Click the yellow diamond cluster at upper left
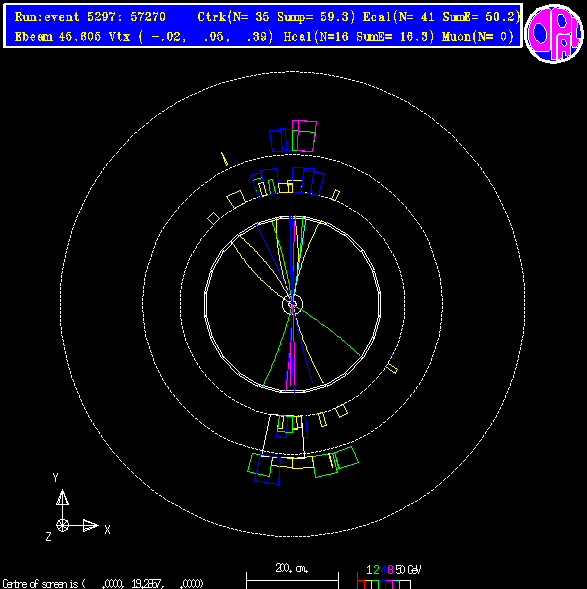The width and height of the screenshot is (587, 589). pos(213,219)
